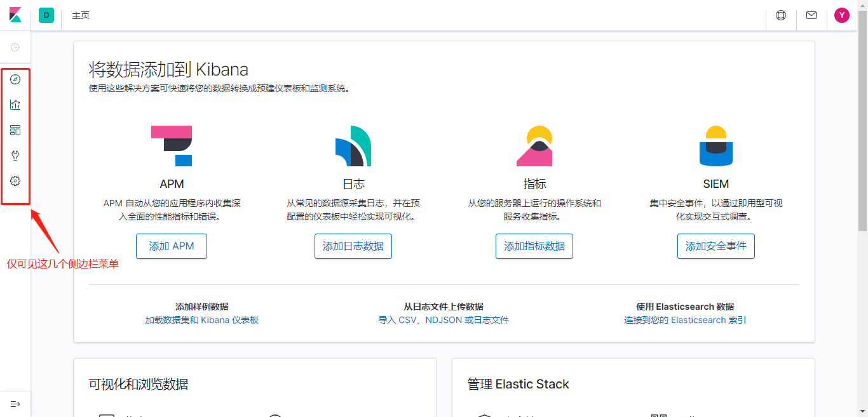Open the space selector D avatar
The width and height of the screenshot is (868, 417).
point(46,15)
